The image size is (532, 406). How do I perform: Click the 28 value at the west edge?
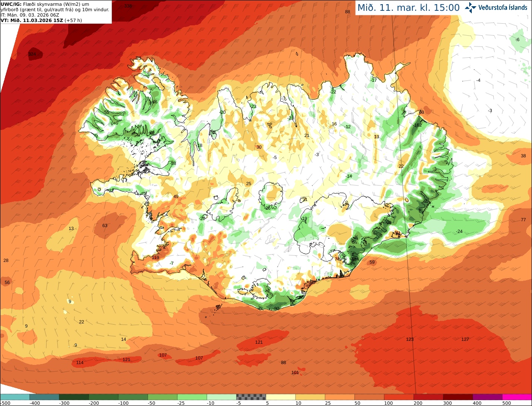click(x=6, y=260)
